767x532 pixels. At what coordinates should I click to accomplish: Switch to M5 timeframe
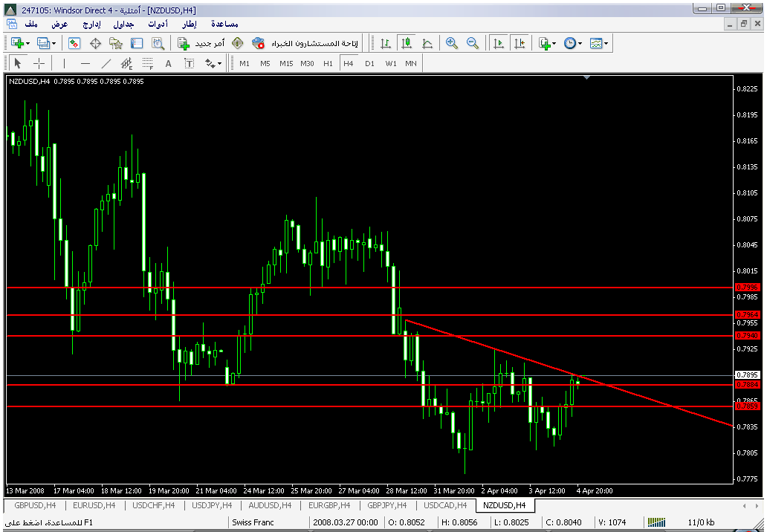point(265,63)
